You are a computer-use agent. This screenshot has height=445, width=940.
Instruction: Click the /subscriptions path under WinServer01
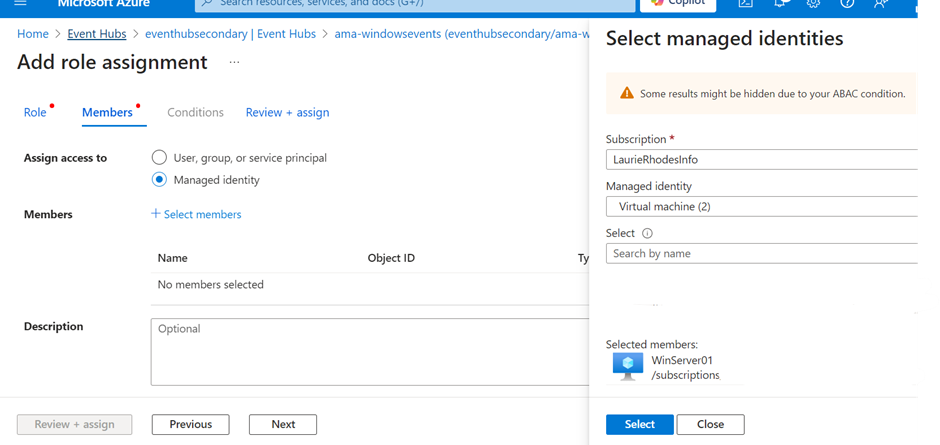point(686,375)
